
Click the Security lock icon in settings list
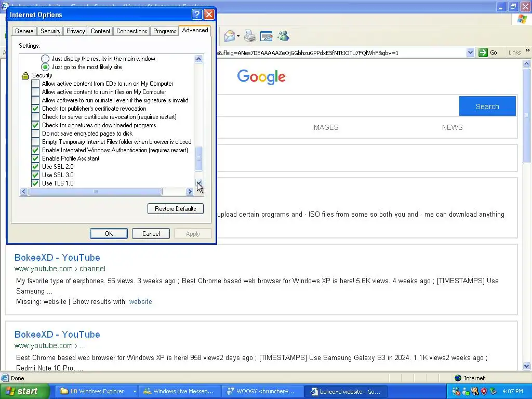25,75
